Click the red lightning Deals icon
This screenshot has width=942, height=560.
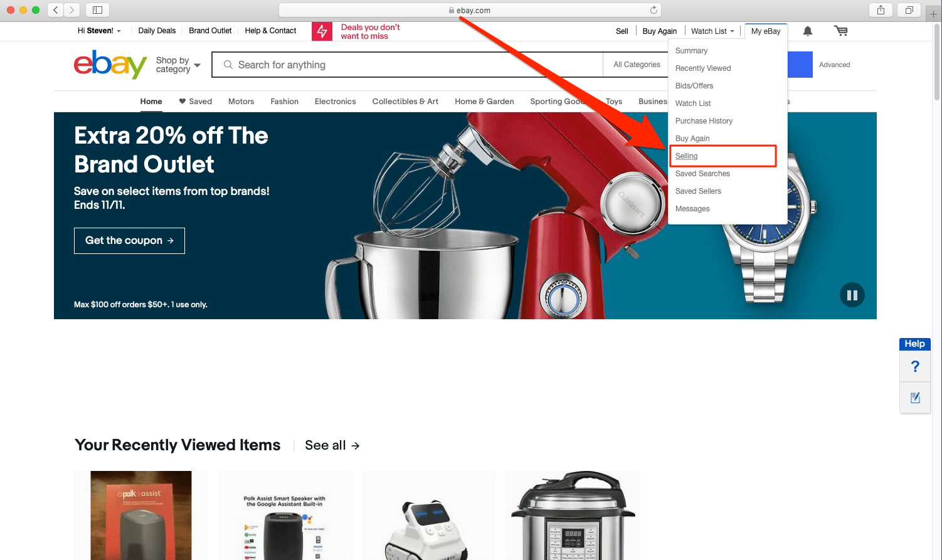point(322,31)
